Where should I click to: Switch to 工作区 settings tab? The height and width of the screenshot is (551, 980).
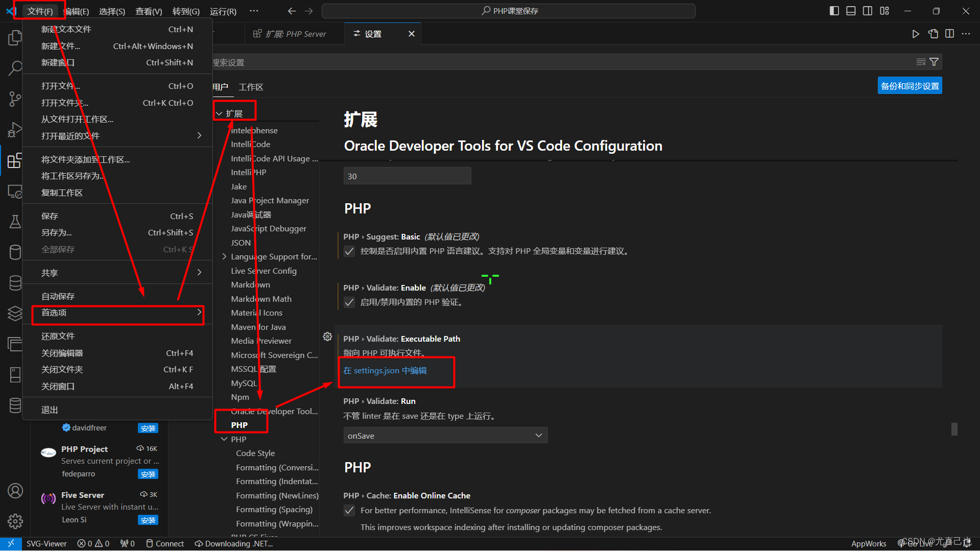click(251, 87)
